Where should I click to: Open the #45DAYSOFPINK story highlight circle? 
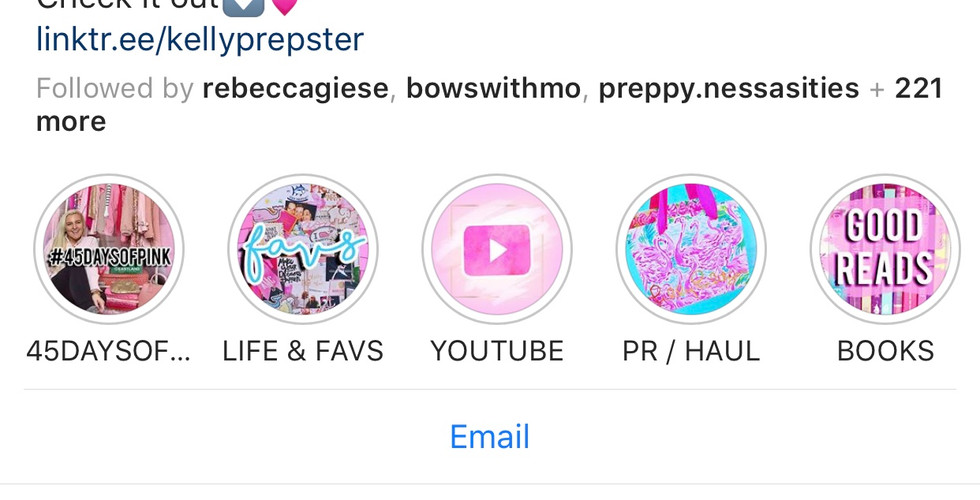point(109,249)
